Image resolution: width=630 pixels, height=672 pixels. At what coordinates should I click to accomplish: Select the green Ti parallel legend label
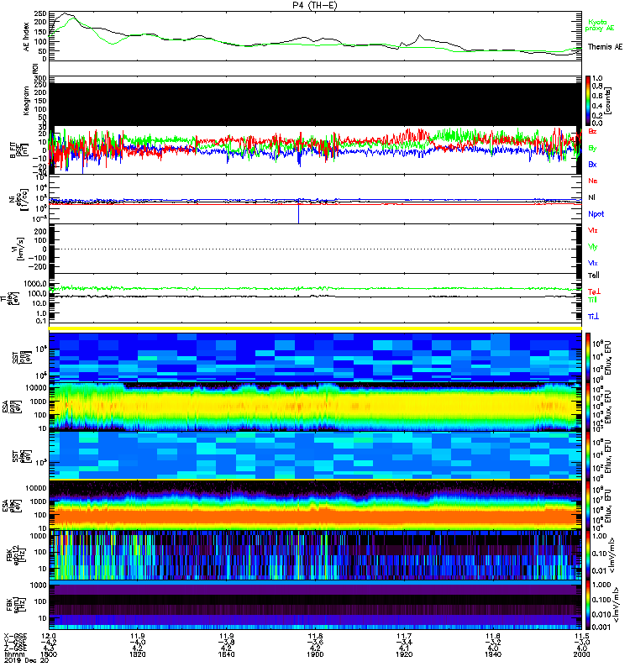click(592, 300)
